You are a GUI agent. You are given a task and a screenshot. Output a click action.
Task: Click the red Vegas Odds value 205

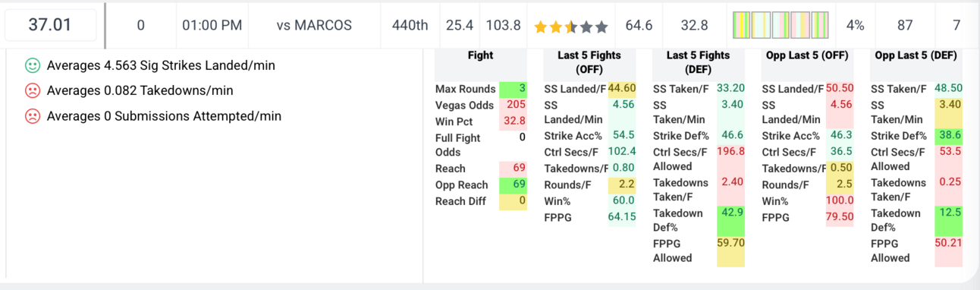[x=513, y=105]
